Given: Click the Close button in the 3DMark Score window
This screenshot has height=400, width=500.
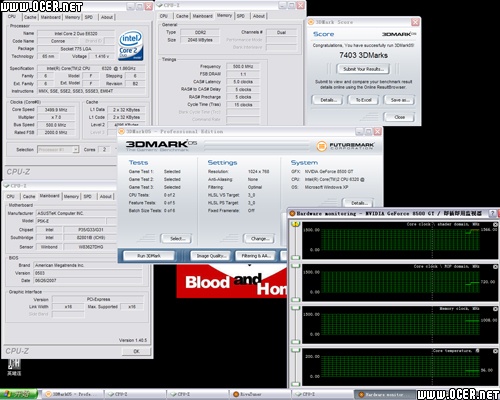Looking at the screenshot, I should [x=399, y=117].
